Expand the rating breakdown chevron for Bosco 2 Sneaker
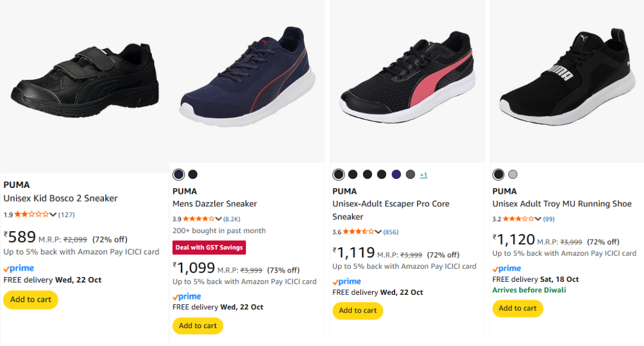Screen dimensions: 644x346 (54, 215)
